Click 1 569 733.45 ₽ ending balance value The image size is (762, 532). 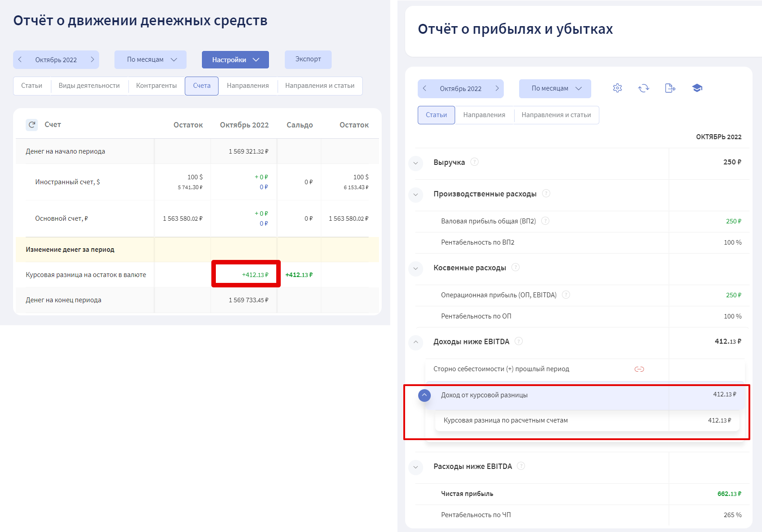pyautogui.click(x=248, y=300)
